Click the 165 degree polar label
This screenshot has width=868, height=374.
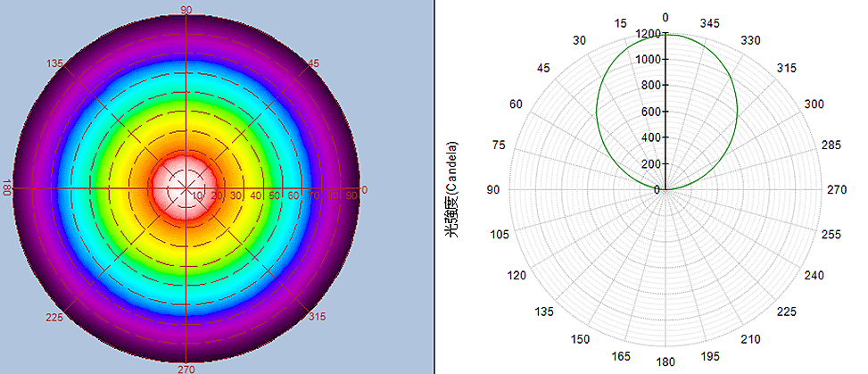tap(621, 357)
